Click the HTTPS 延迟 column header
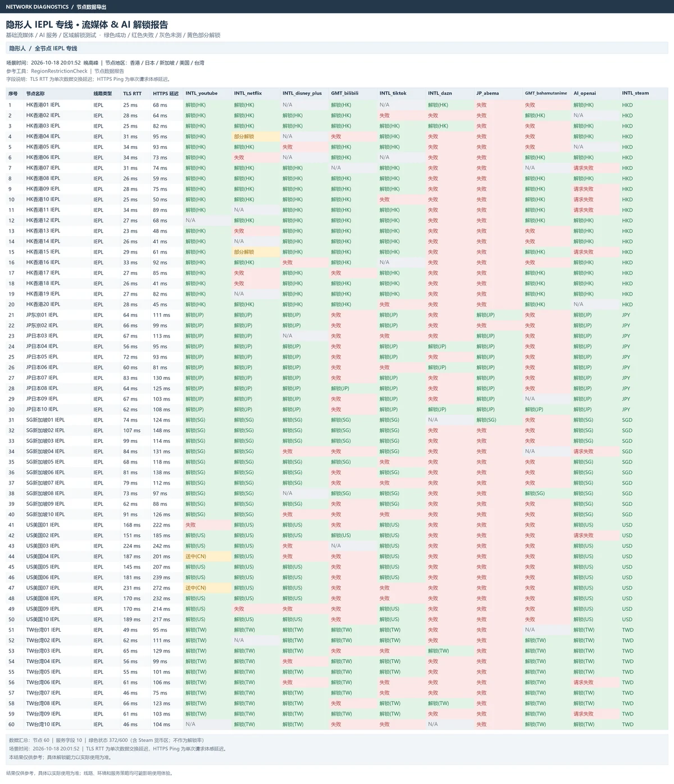 166,93
